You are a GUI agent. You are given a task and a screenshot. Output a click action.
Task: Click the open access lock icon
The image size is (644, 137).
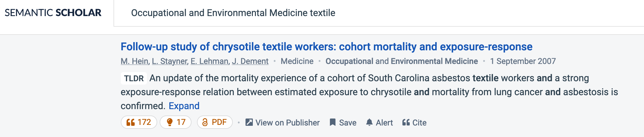(x=205, y=122)
